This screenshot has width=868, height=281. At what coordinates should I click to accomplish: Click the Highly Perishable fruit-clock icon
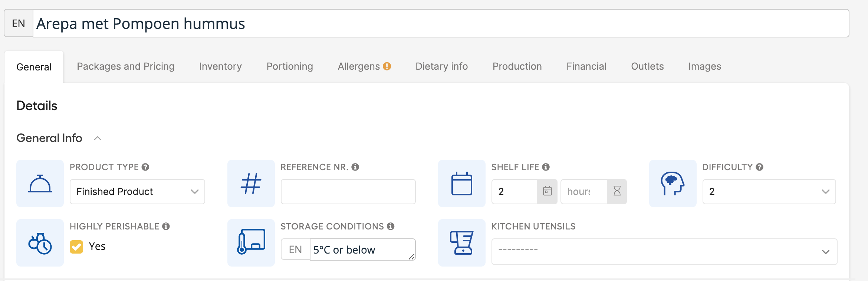coord(40,243)
